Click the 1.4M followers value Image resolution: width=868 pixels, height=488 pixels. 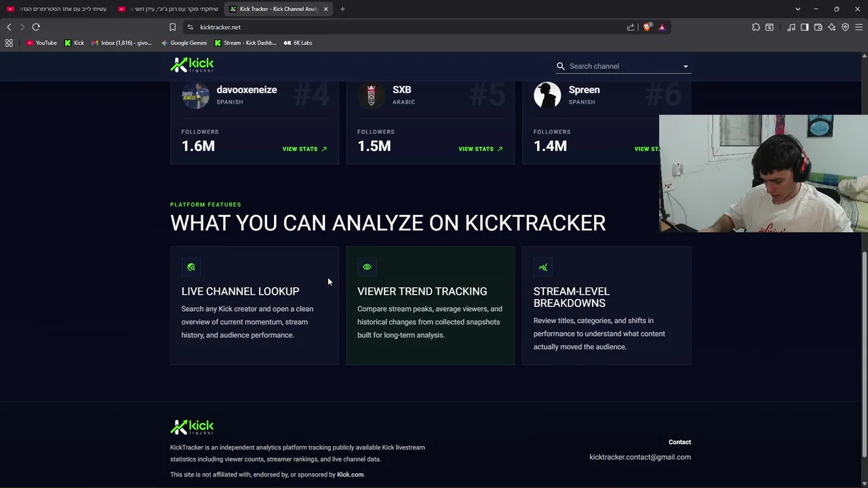(550, 146)
